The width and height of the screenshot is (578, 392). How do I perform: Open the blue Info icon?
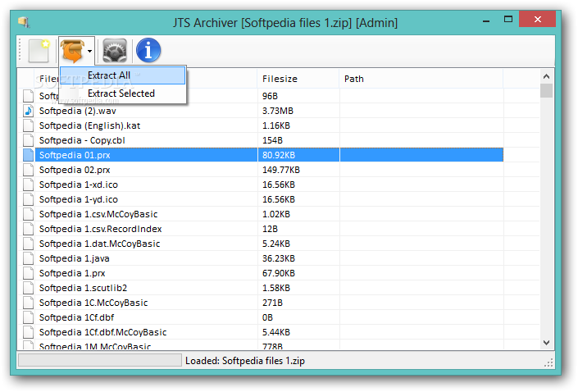tap(148, 50)
